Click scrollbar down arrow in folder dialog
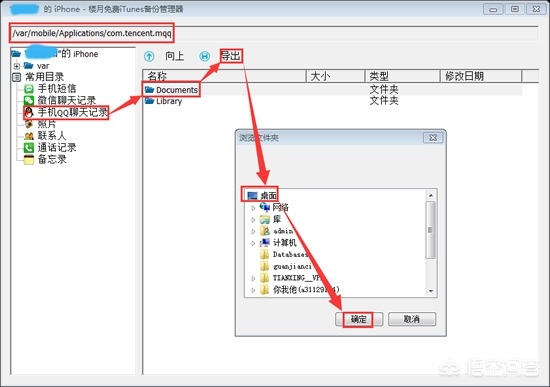Viewport: 550px width, 387px height. click(x=431, y=291)
